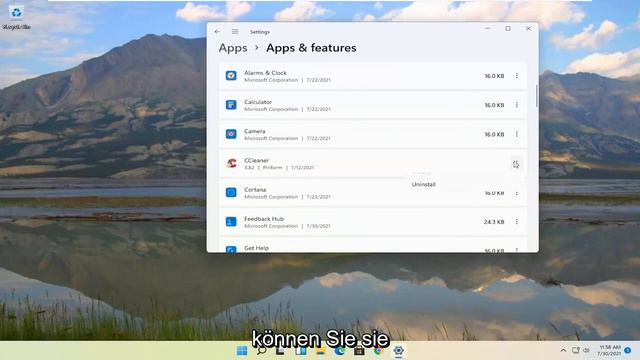Open the Settings hamburger navigation menu
This screenshot has height=360, width=640.
235,31
